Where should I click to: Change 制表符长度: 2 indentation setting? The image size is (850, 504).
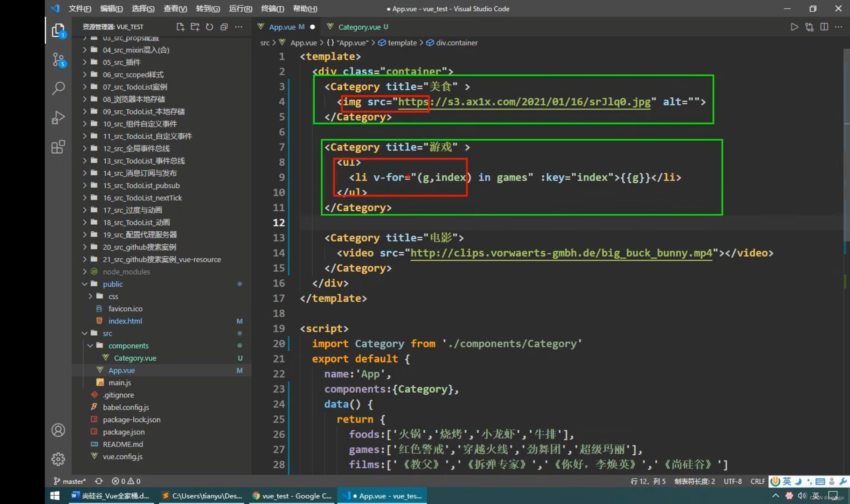(695, 481)
